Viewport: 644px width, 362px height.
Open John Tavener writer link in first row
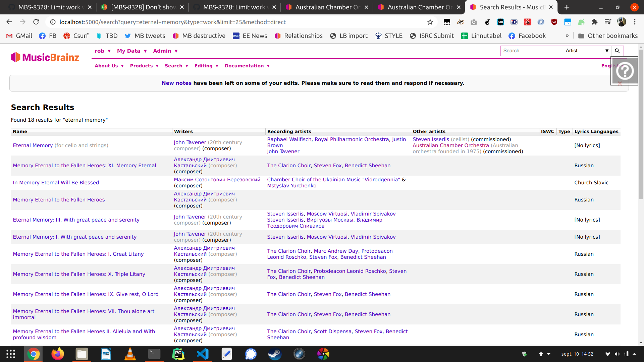[x=190, y=142]
